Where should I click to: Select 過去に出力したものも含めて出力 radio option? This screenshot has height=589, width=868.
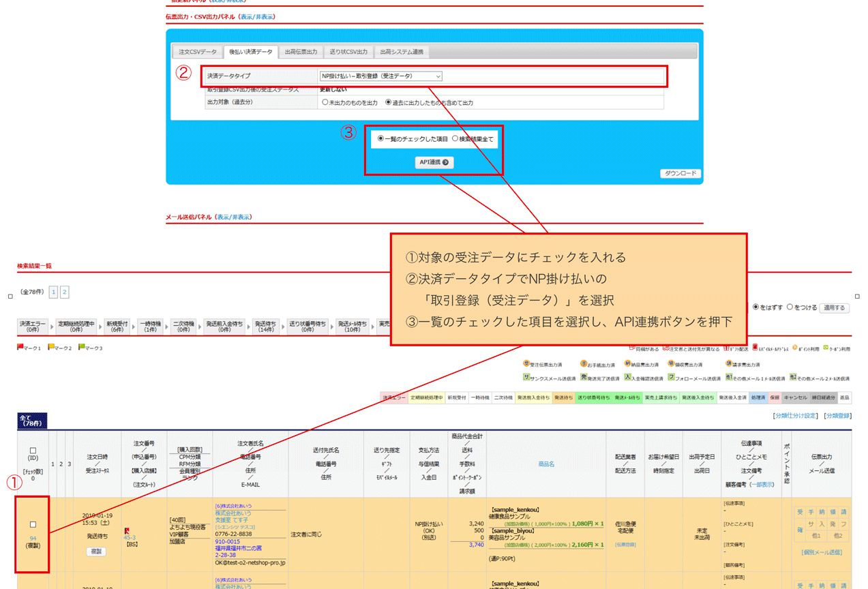point(389,102)
